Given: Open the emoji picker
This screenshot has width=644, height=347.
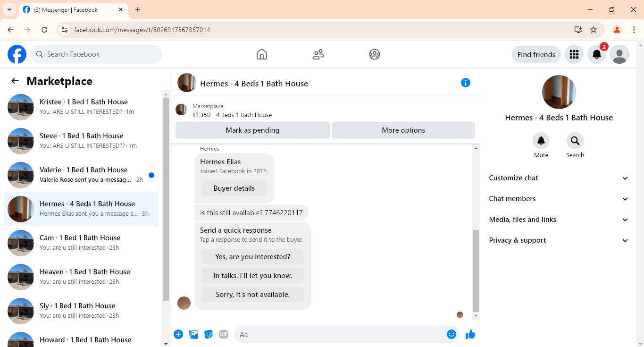Looking at the screenshot, I should pyautogui.click(x=452, y=334).
